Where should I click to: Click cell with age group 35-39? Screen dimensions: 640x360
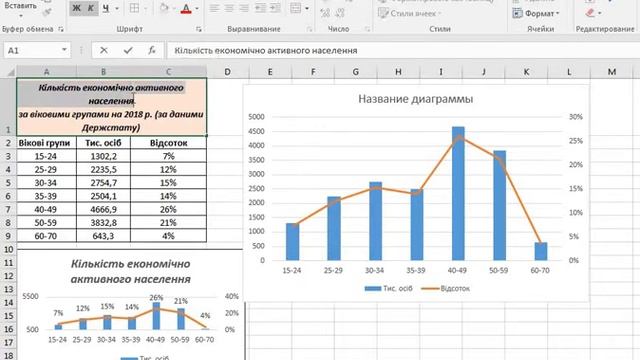tap(46, 196)
